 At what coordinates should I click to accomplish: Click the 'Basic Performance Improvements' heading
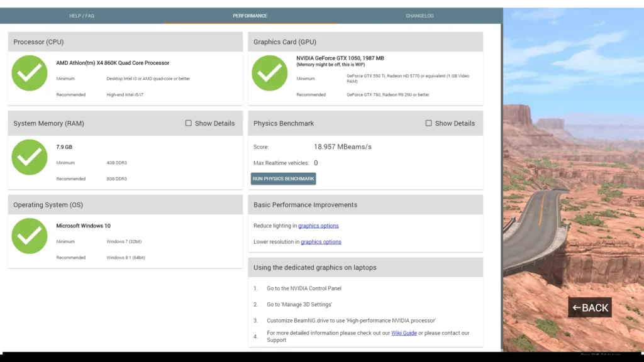click(x=305, y=205)
